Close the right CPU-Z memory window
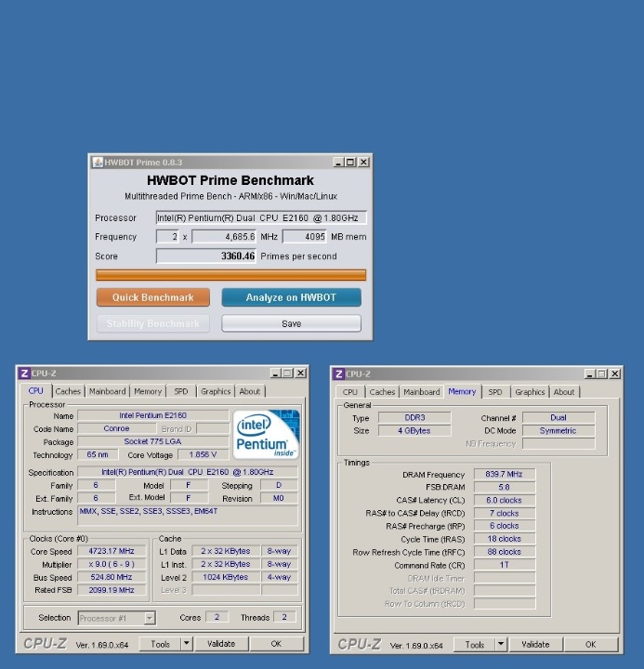Viewport: 644px width, 669px height. click(x=615, y=374)
